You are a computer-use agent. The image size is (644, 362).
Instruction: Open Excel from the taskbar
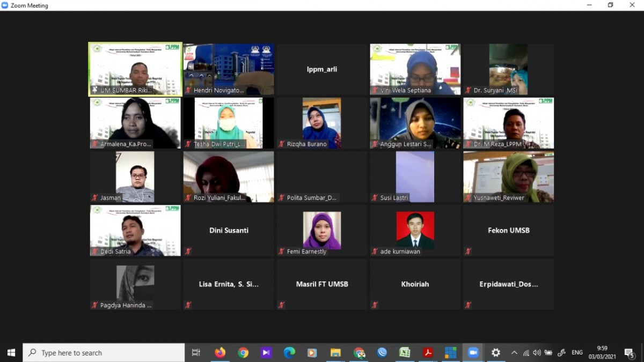pyautogui.click(x=405, y=352)
